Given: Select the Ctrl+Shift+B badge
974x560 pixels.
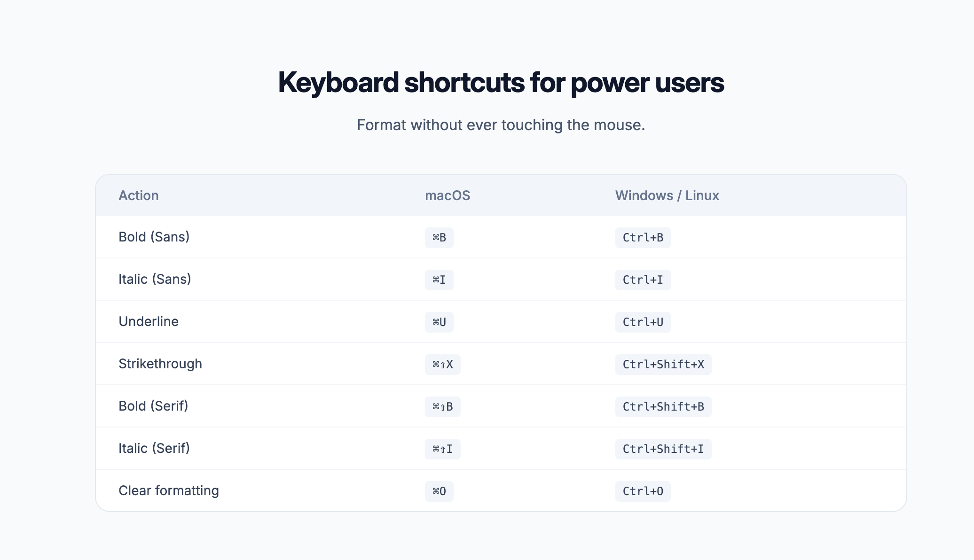Looking at the screenshot, I should (x=663, y=407).
